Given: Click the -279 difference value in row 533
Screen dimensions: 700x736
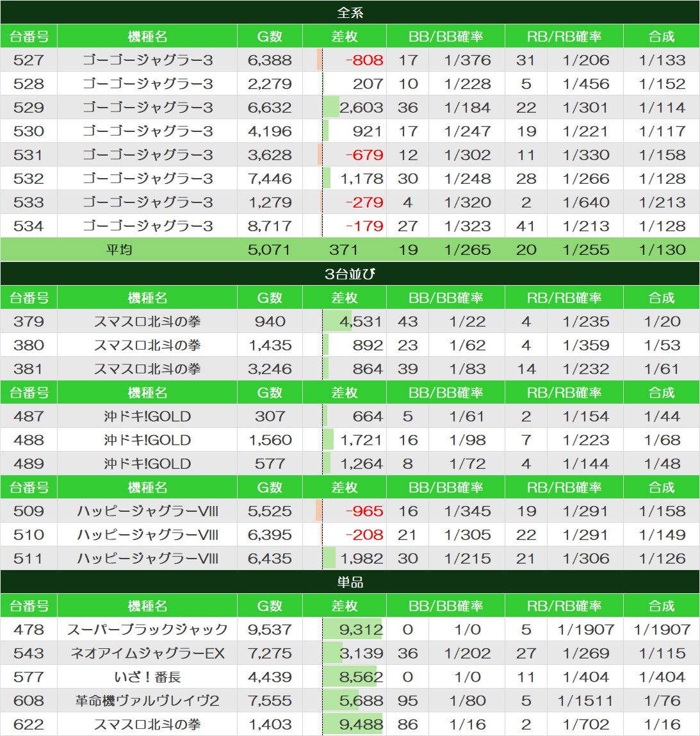Looking at the screenshot, I should [364, 202].
